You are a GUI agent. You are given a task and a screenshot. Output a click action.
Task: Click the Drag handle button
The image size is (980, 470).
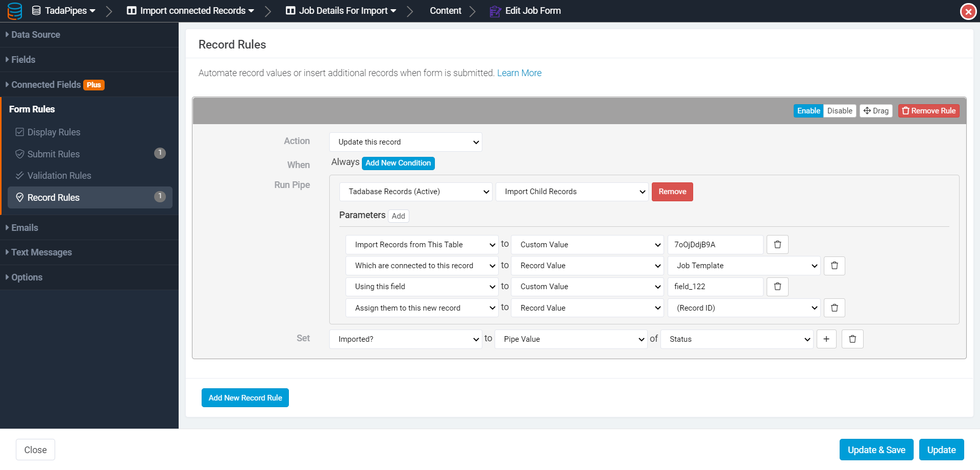click(876, 111)
